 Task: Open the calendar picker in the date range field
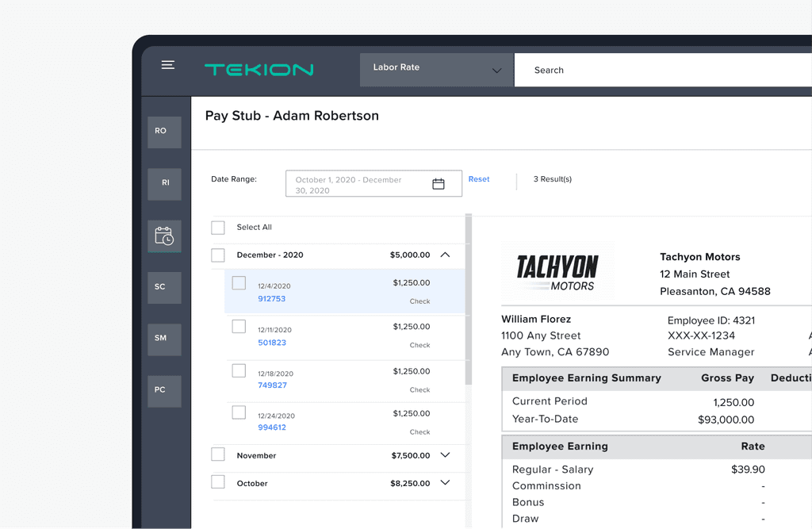tap(439, 183)
